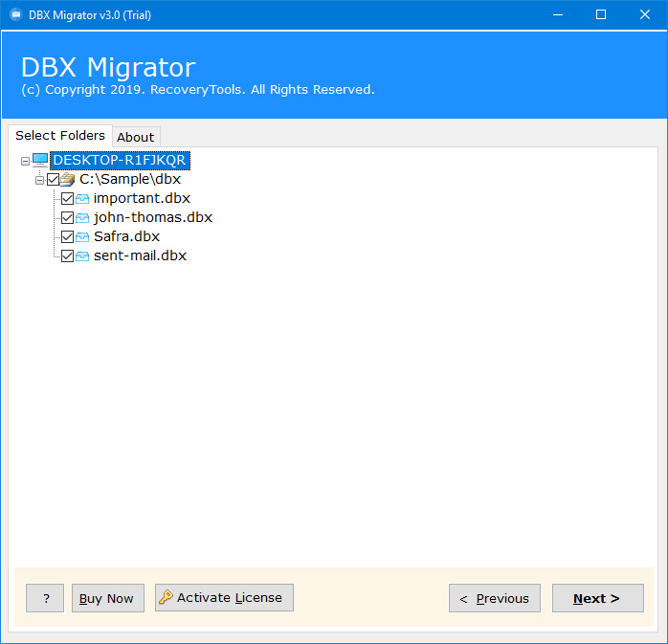The height and width of the screenshot is (644, 668).
Task: Collapse the C:\Sample\dbx folder node
Action: coord(39,180)
